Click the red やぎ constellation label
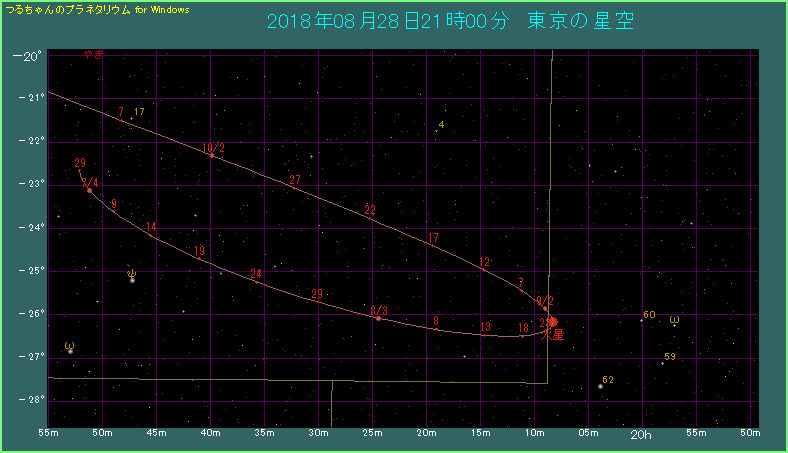Viewport: 788px width, 453px height. pyautogui.click(x=94, y=56)
